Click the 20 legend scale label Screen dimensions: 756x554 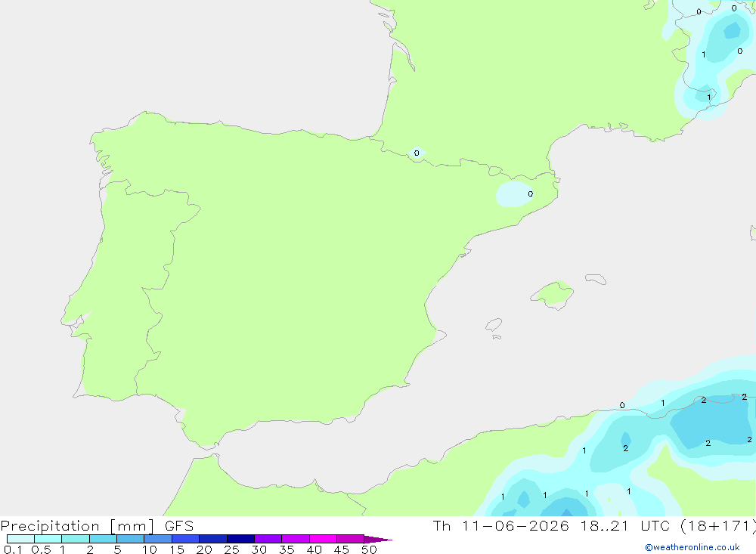(204, 549)
